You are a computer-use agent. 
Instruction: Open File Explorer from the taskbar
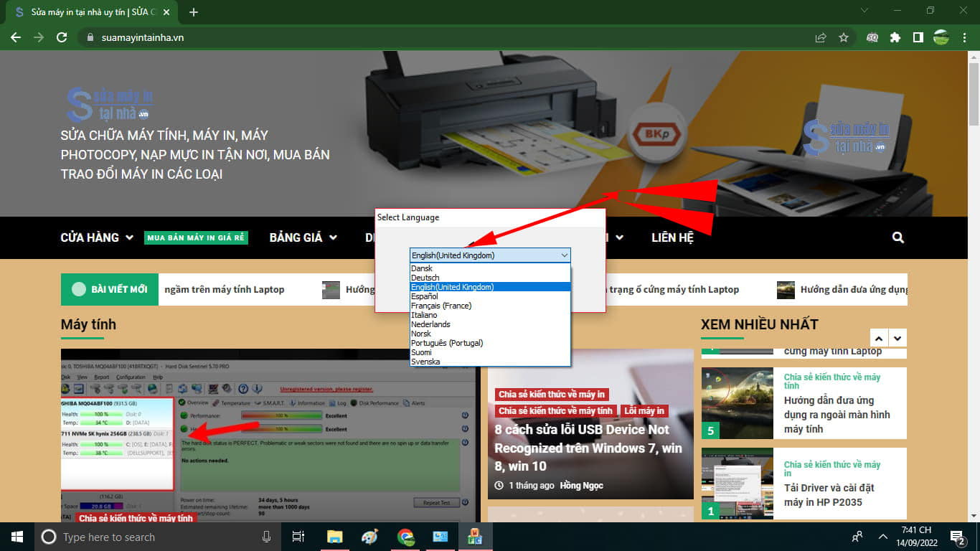pyautogui.click(x=334, y=537)
